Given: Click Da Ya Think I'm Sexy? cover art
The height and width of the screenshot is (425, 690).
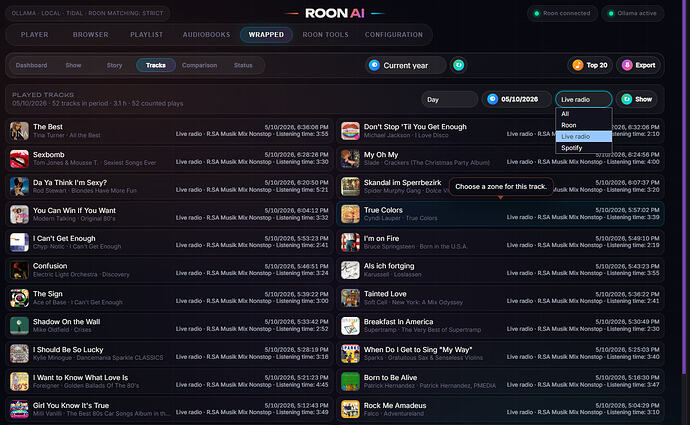Looking at the screenshot, I should pos(19,187).
